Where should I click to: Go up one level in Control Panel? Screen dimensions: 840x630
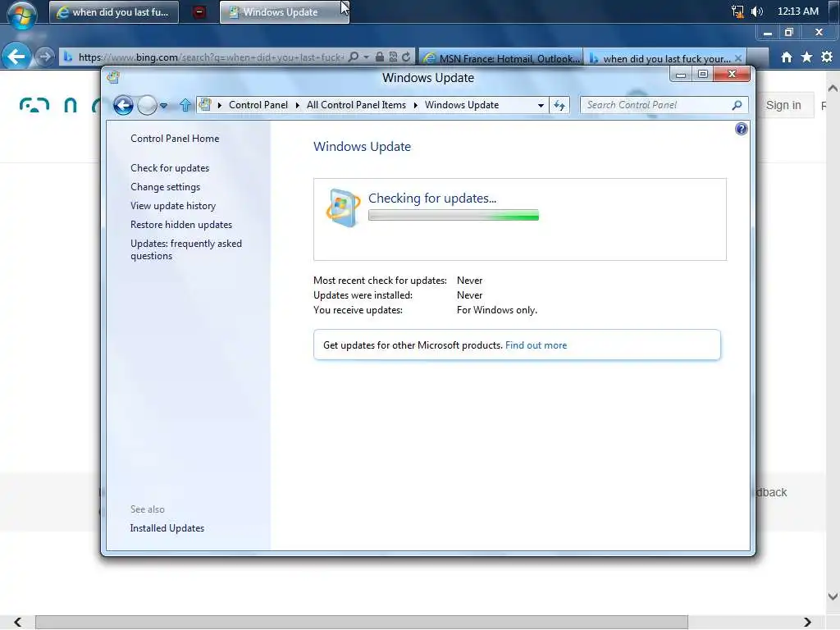[185, 105]
